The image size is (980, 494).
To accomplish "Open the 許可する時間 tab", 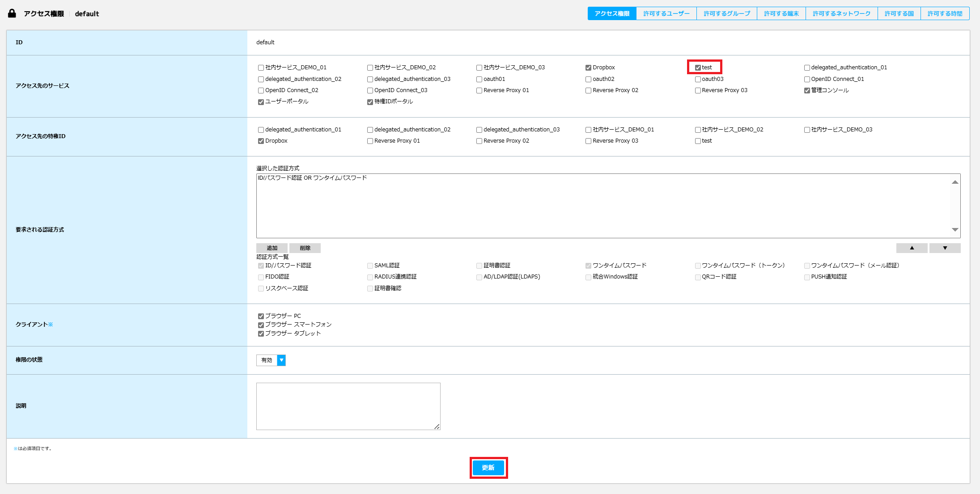I will point(945,14).
